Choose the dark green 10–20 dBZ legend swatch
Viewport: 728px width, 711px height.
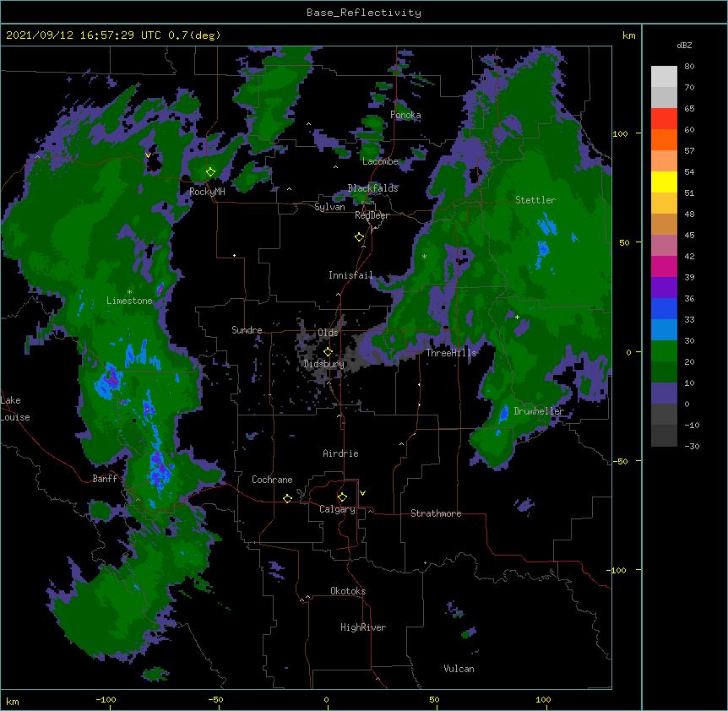pyautogui.click(x=664, y=372)
